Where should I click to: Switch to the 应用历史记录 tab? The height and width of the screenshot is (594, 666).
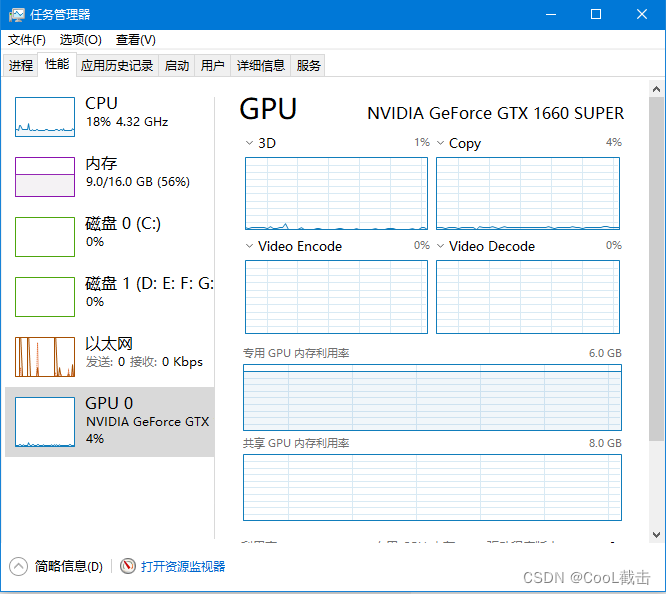coord(117,65)
